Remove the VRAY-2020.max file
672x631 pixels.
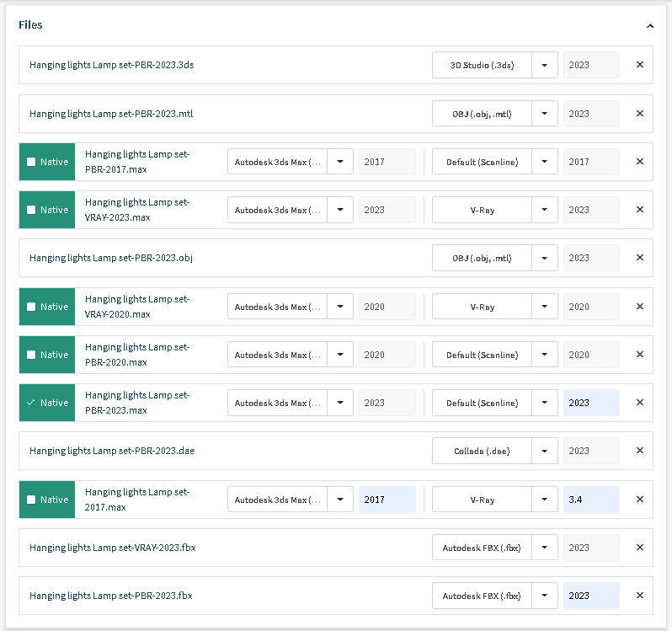(640, 307)
